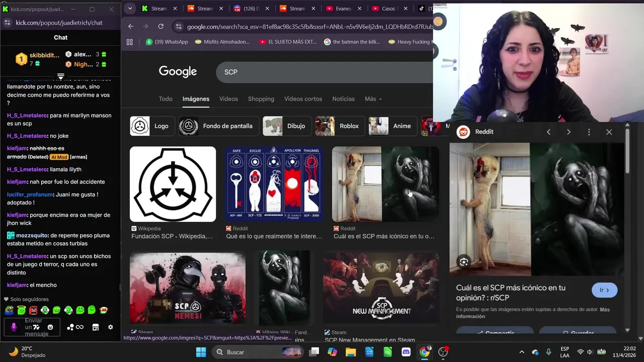The width and height of the screenshot is (644, 362).
Task: Click the Ir button in preview panel
Action: [604, 290]
